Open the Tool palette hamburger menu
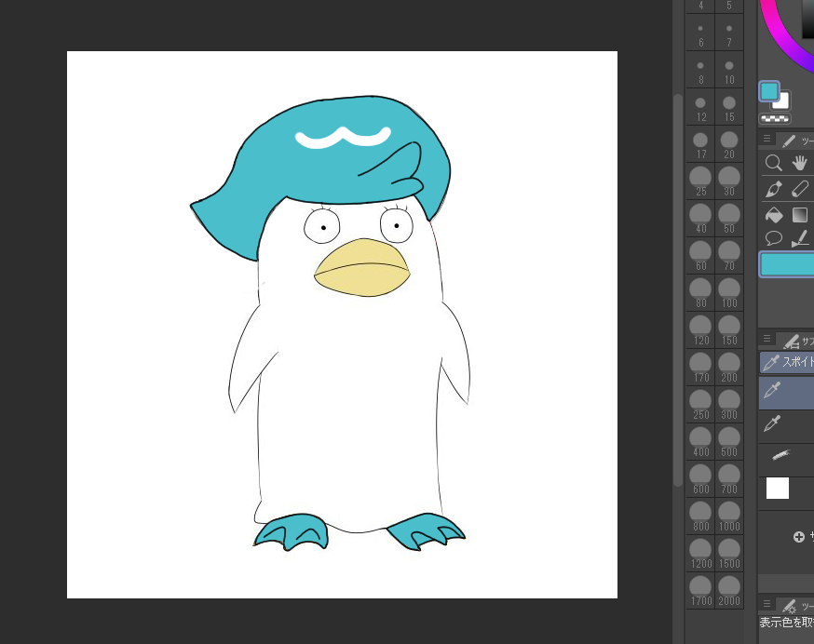Image resolution: width=814 pixels, height=644 pixels. click(x=767, y=139)
